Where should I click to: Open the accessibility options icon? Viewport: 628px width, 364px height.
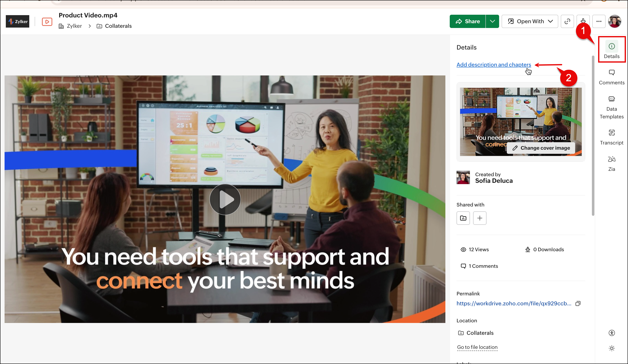click(x=612, y=333)
